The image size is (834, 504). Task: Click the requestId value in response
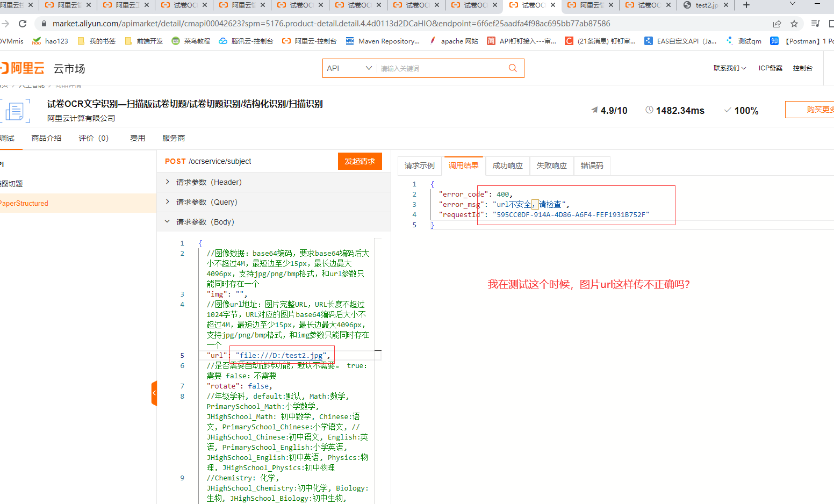tap(571, 214)
